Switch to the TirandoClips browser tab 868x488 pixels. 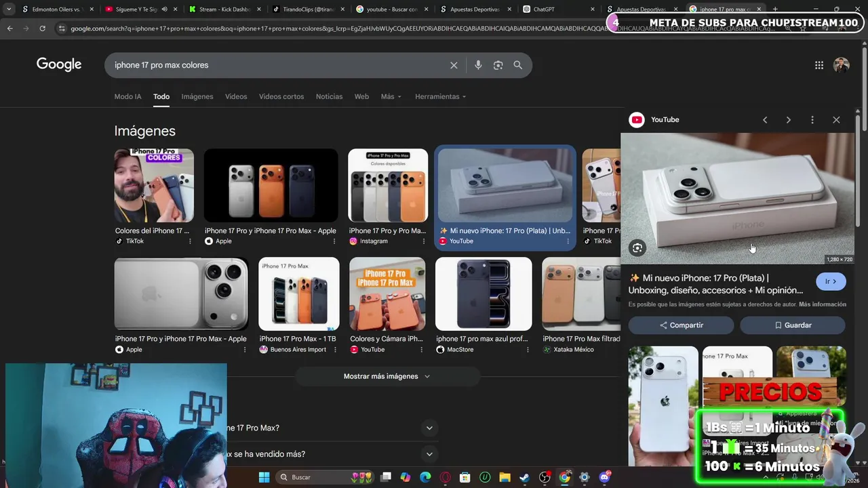click(307, 9)
